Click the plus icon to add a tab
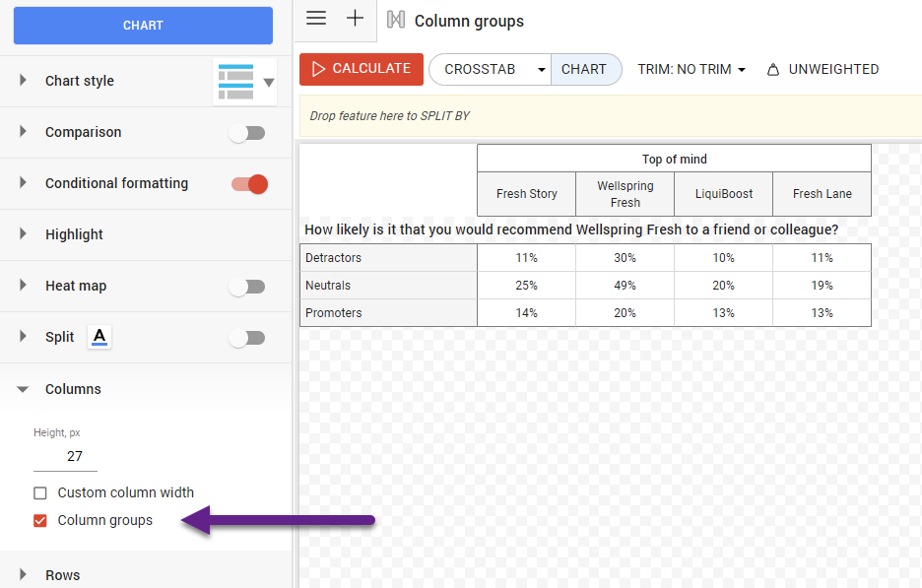The height and width of the screenshot is (588, 922). tap(355, 18)
